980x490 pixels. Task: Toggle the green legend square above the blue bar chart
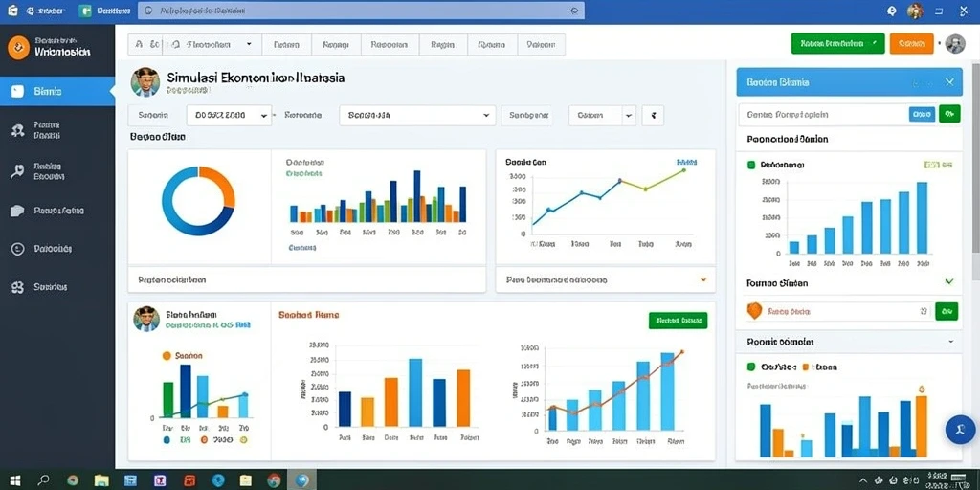coord(751,165)
